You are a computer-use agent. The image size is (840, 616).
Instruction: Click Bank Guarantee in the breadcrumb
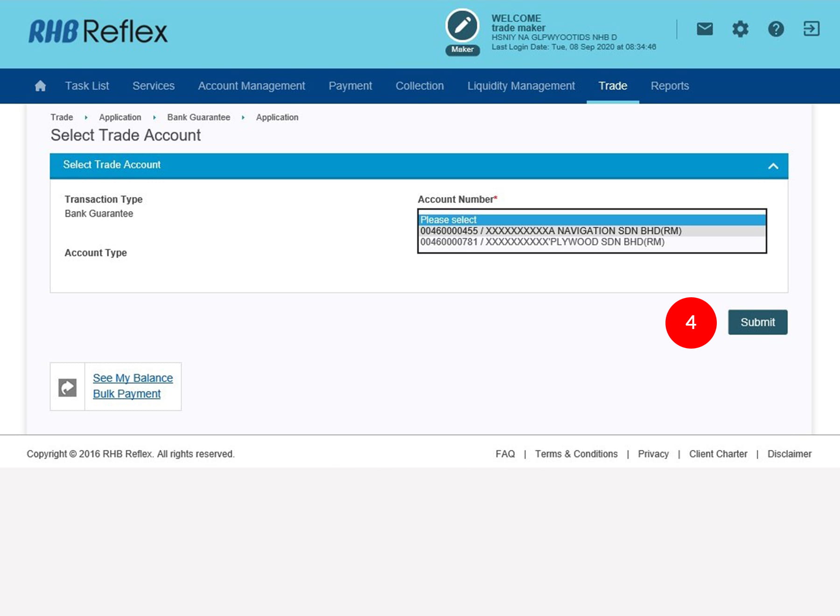[x=198, y=118]
